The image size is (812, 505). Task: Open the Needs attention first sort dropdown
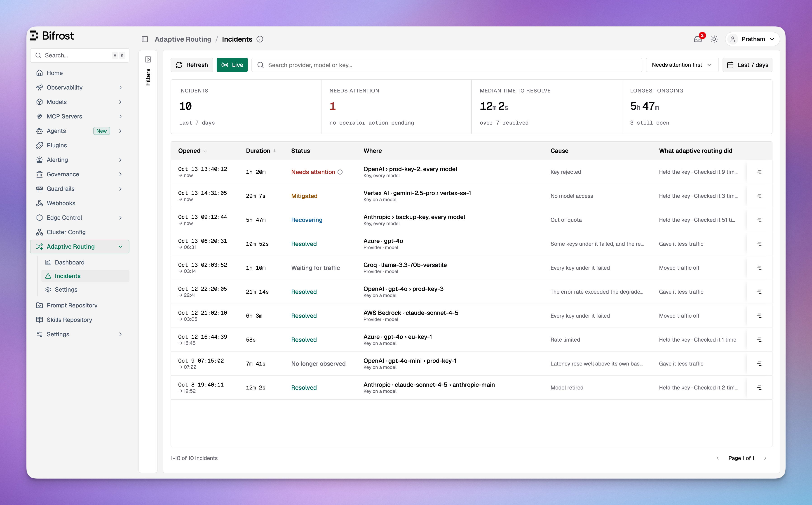pos(682,65)
